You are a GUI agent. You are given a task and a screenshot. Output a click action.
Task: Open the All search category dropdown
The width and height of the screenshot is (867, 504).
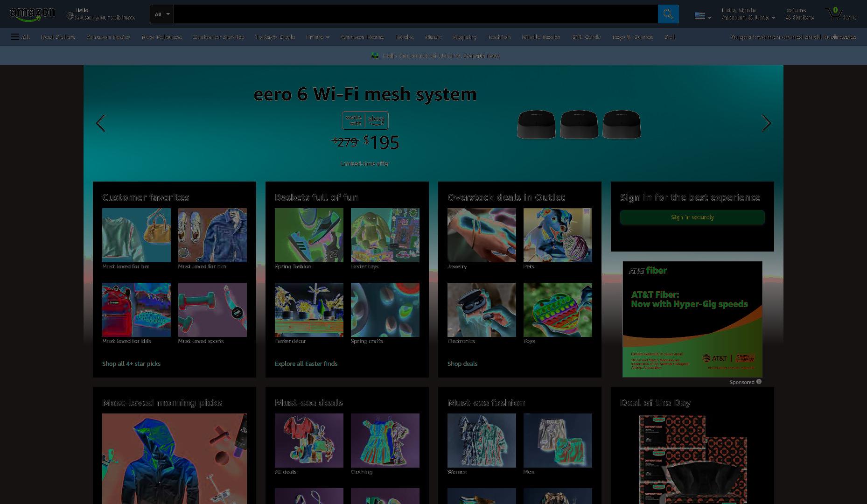click(x=162, y=14)
